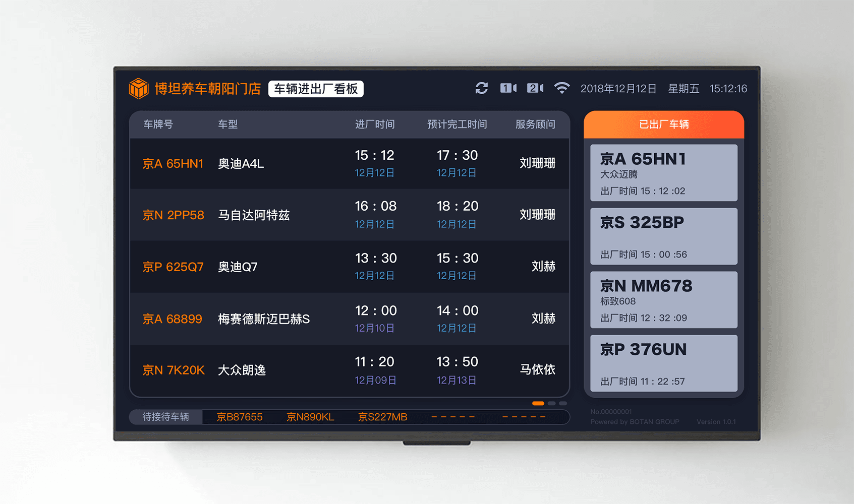Open departed card 京S 325BP
Viewport: 854px width, 504px height.
[x=664, y=236]
